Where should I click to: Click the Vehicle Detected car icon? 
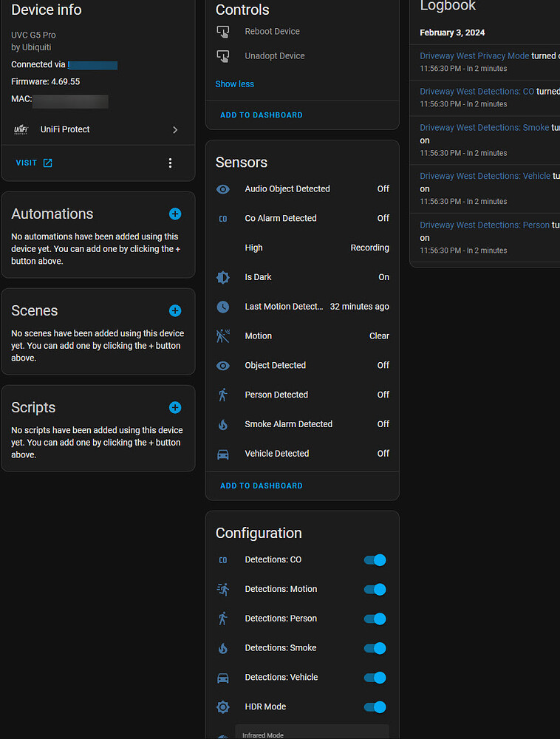click(223, 454)
